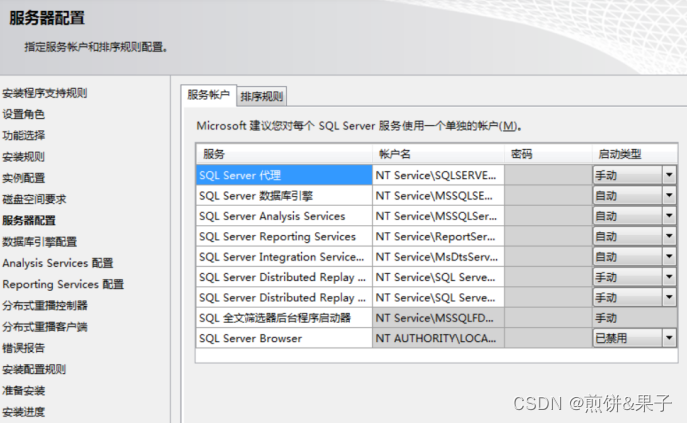This screenshot has height=423, width=687.
Task: Click account name NT Service\SQLSERVE...
Action: click(x=438, y=175)
